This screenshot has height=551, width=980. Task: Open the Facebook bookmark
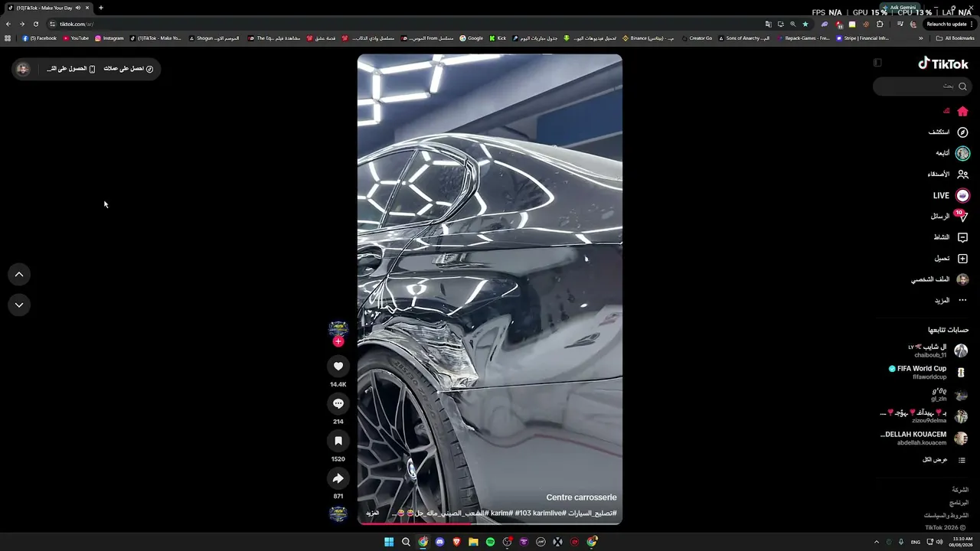point(39,38)
